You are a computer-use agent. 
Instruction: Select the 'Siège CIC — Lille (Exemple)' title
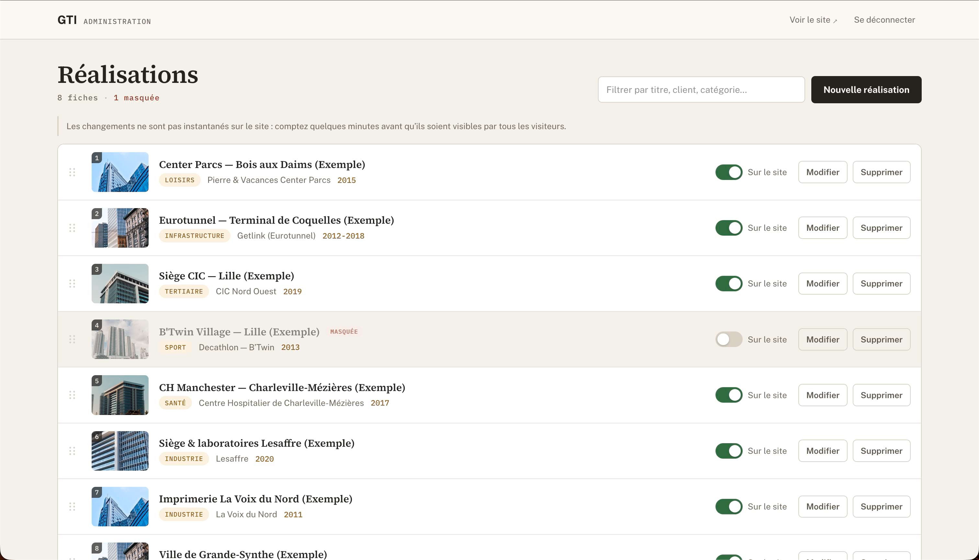point(227,276)
